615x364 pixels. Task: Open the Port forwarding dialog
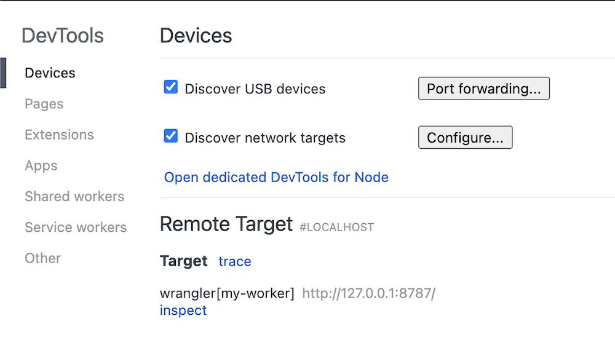483,88
